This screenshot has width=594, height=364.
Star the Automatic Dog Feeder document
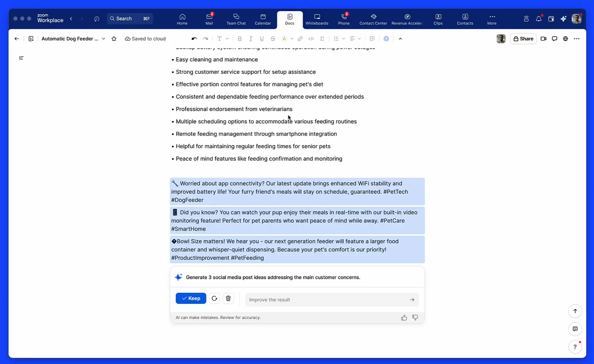click(114, 39)
